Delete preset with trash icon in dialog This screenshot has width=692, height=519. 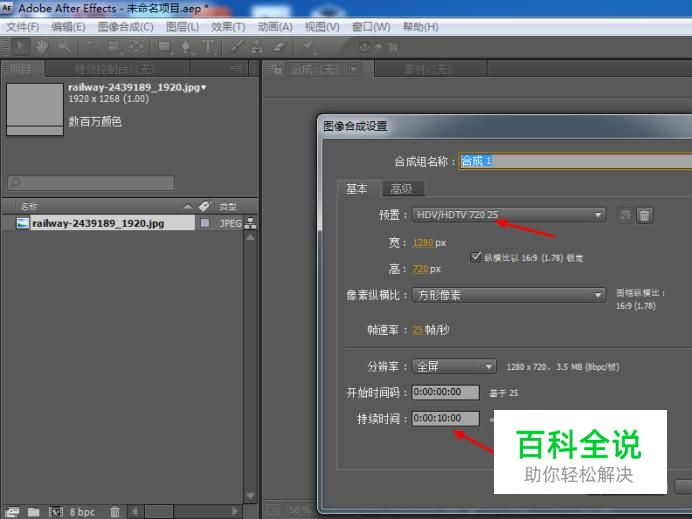(x=644, y=215)
